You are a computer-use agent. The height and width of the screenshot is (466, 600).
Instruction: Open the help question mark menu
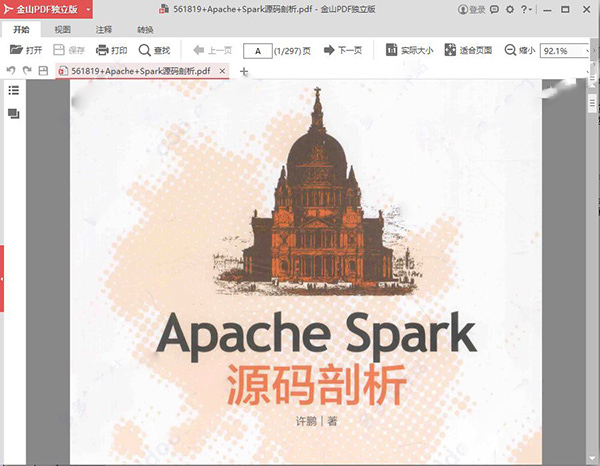tap(527, 9)
